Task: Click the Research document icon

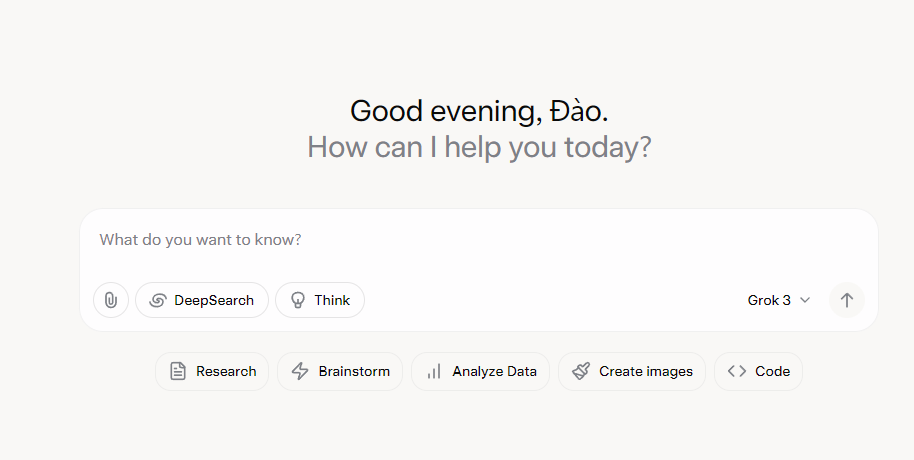Action: click(x=178, y=371)
